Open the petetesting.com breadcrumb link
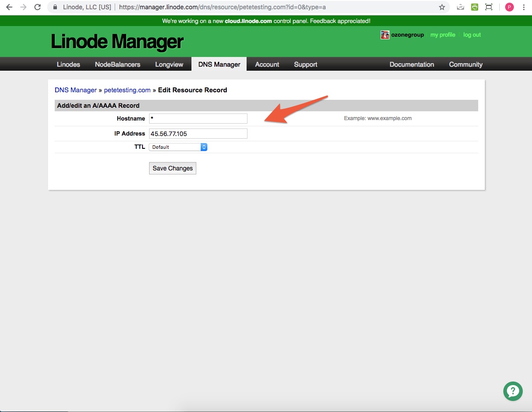Screen dimensions: 532x412 (127, 90)
